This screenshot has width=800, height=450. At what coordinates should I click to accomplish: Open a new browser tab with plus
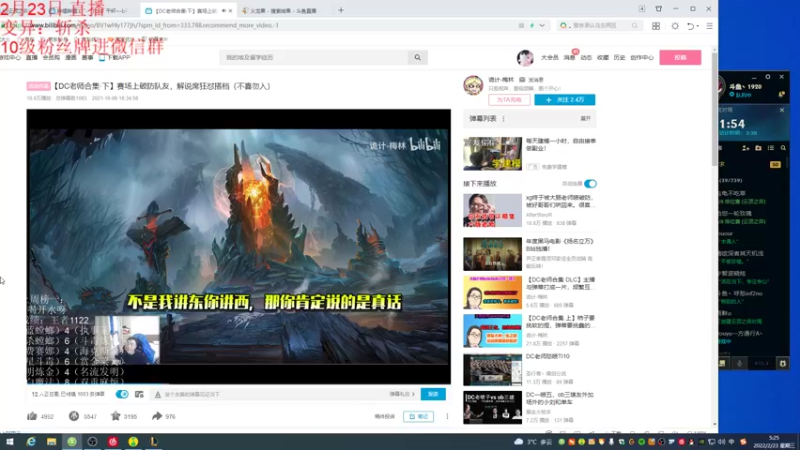pos(341,10)
